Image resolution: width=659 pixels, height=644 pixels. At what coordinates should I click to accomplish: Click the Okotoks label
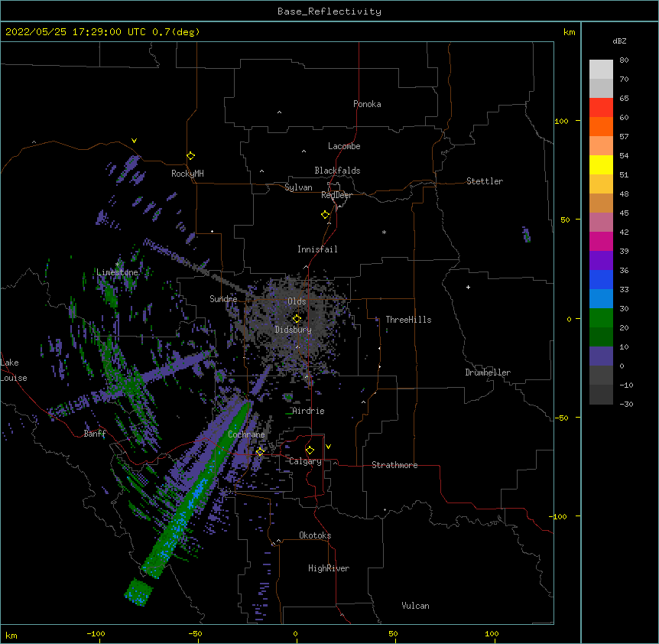(x=315, y=535)
